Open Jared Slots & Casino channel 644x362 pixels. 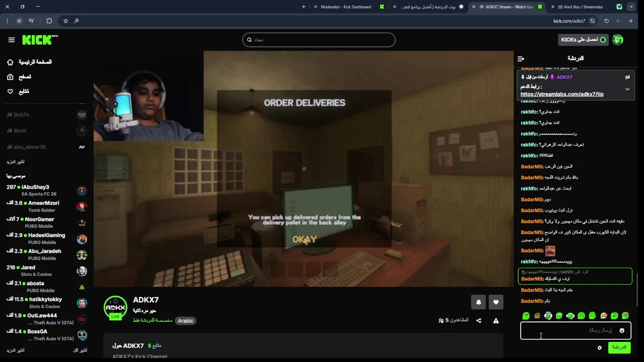coord(46,271)
